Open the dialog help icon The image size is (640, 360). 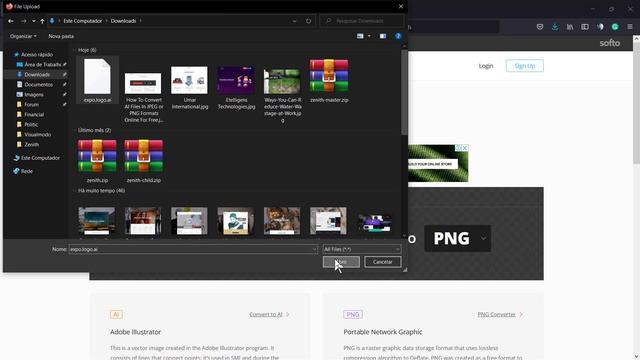398,36
